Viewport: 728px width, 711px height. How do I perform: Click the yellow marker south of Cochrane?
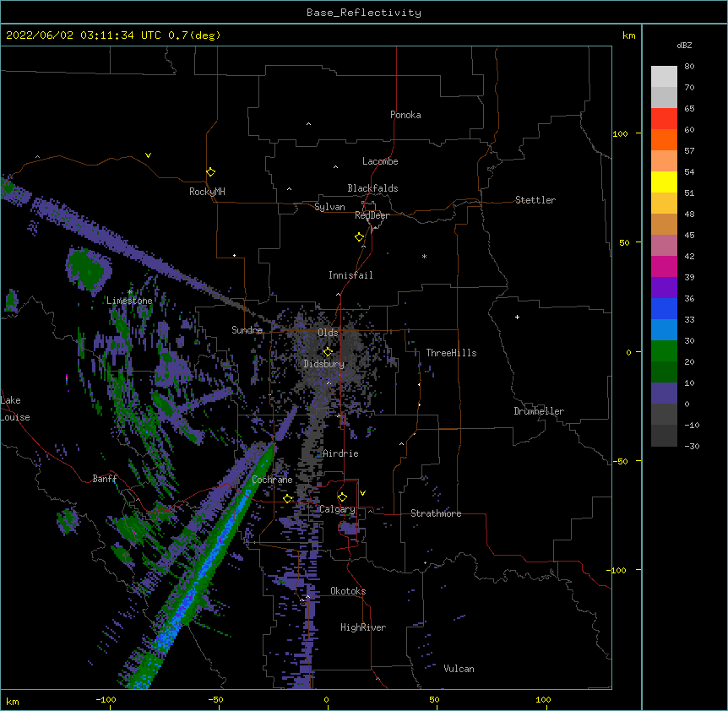click(287, 498)
